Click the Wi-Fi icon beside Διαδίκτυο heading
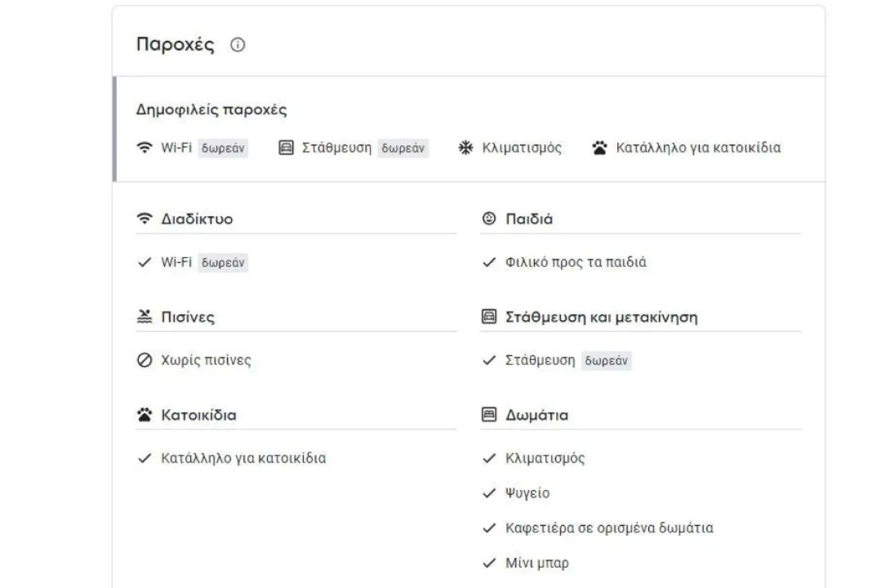This screenshot has width=890, height=588. (x=145, y=219)
